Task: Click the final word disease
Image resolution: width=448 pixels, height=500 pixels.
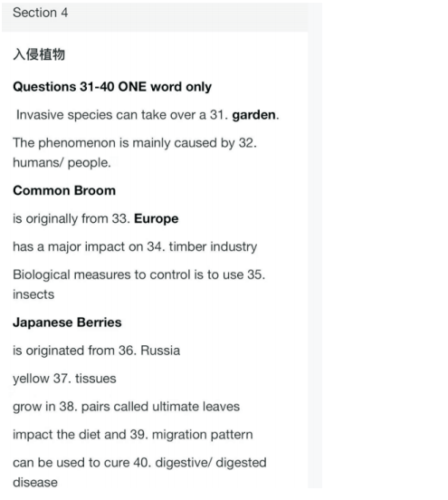Action: (35, 483)
